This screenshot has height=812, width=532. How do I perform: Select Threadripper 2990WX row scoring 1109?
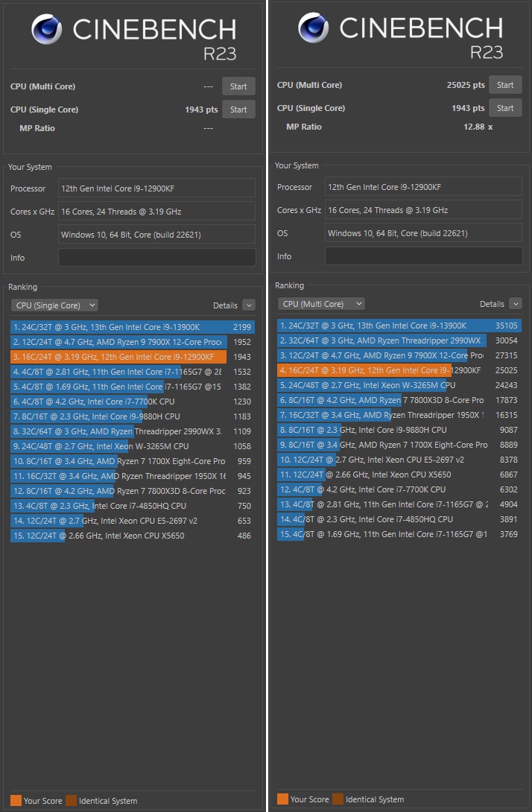[x=132, y=431]
